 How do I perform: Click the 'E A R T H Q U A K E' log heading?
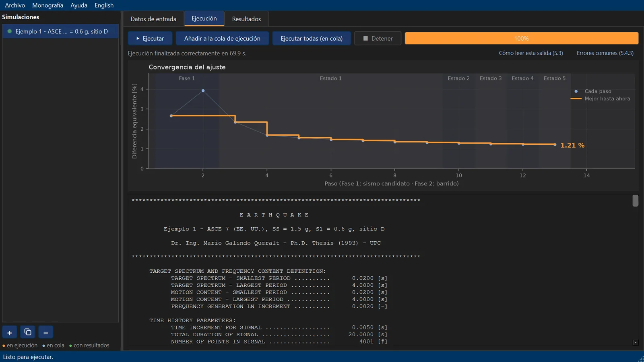[275, 215]
